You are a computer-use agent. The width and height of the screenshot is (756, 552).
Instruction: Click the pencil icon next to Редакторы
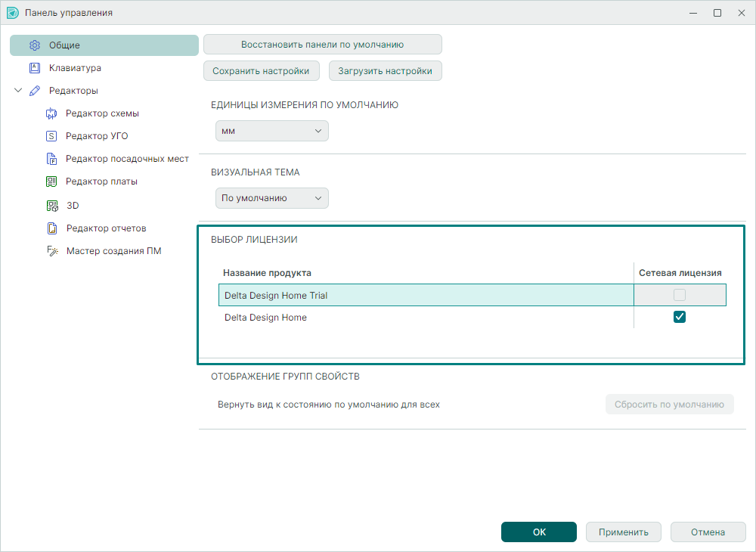pos(34,91)
